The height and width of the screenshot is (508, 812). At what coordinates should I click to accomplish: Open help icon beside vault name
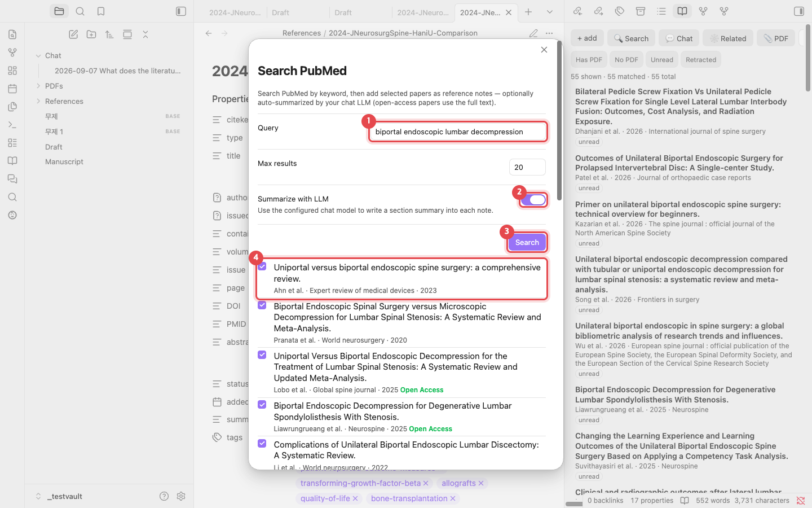pyautogui.click(x=164, y=496)
